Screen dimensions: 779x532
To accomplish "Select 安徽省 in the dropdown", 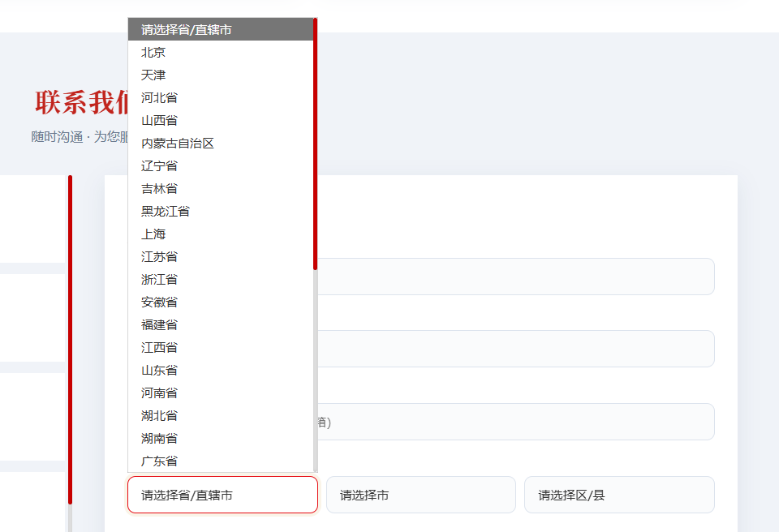I will (221, 302).
